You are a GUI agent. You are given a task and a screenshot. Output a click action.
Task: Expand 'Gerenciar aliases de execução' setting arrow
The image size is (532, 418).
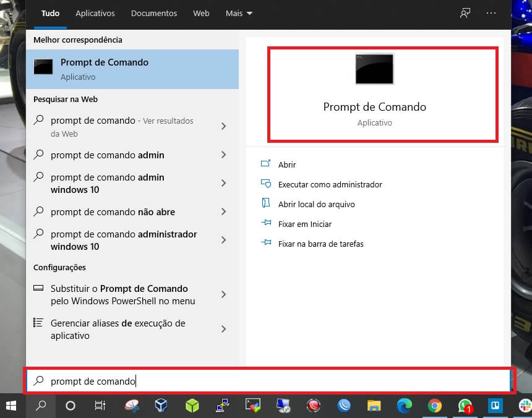(223, 329)
